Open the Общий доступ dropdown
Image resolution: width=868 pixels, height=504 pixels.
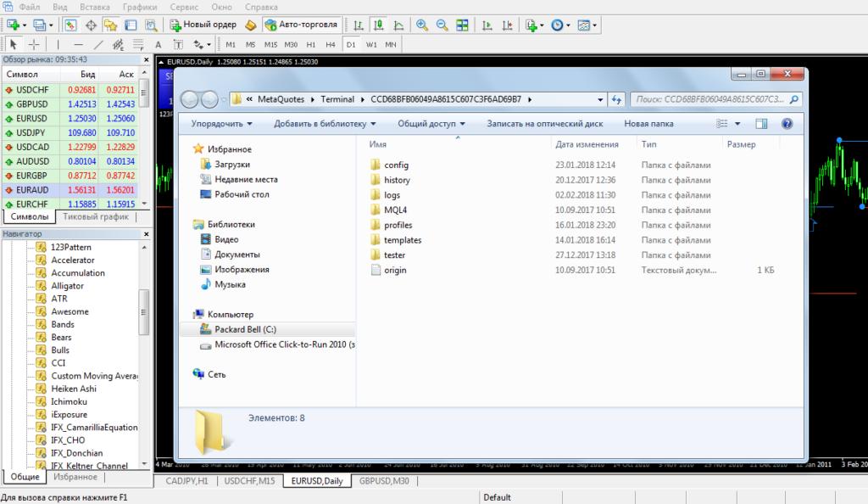click(431, 124)
